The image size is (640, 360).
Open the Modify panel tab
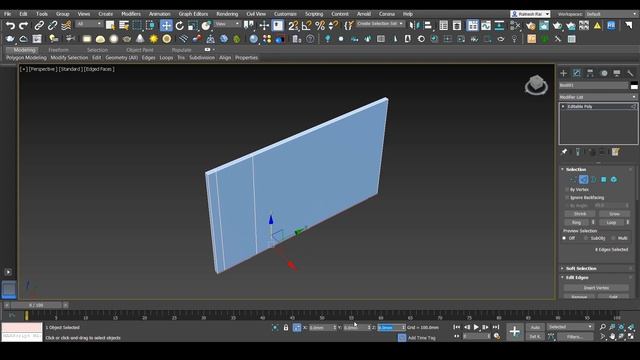pos(577,73)
